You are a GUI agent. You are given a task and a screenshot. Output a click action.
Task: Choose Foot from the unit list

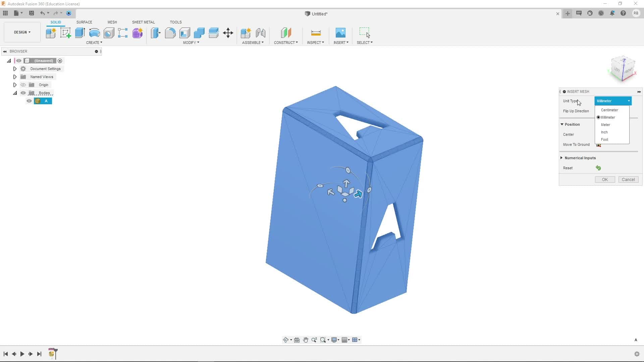(x=604, y=139)
